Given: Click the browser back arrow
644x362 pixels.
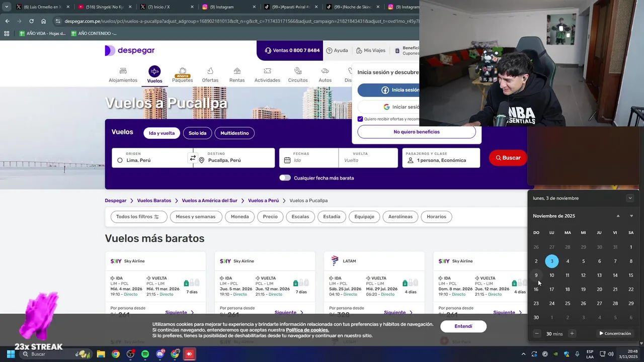Looking at the screenshot, I should pyautogui.click(x=7, y=21).
